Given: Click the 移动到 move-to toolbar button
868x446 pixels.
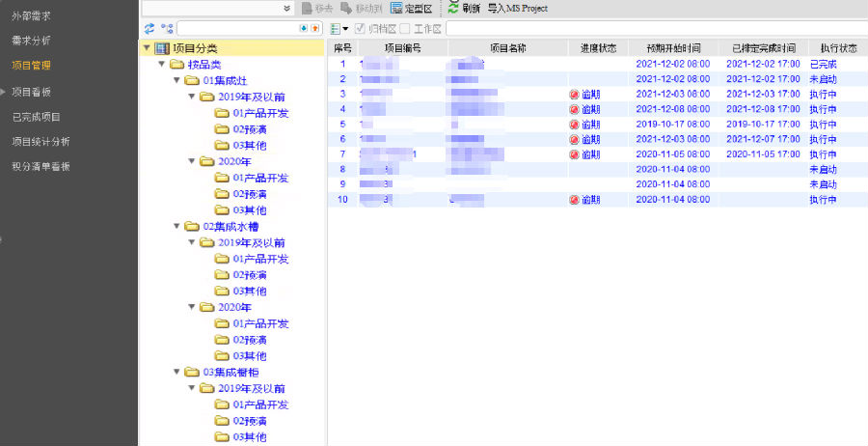Looking at the screenshot, I should click(362, 9).
